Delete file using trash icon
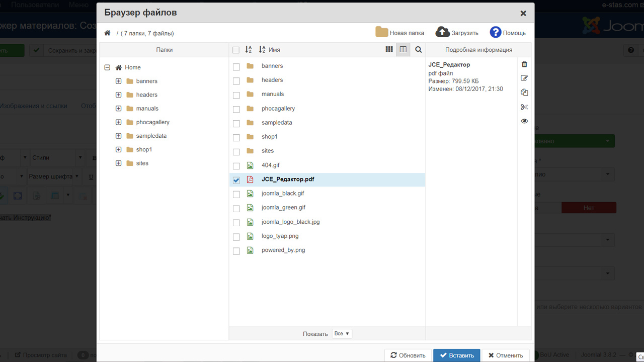Screen dimensions: 644x362 [x=524, y=64]
